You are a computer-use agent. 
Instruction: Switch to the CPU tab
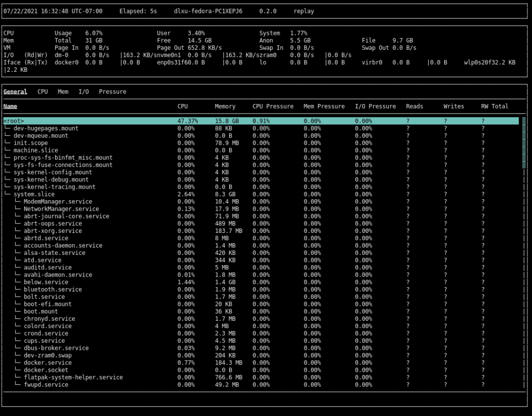[x=43, y=92]
